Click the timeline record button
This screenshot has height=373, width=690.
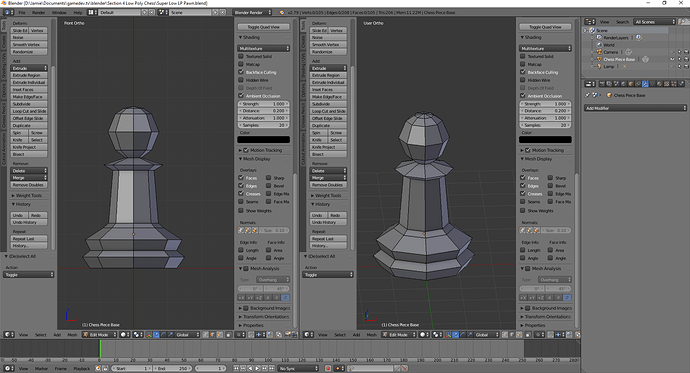click(x=328, y=368)
